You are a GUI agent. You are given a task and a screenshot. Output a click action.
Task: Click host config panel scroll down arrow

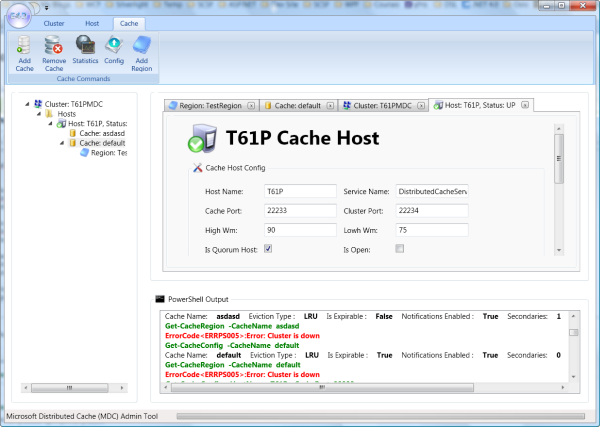point(559,250)
